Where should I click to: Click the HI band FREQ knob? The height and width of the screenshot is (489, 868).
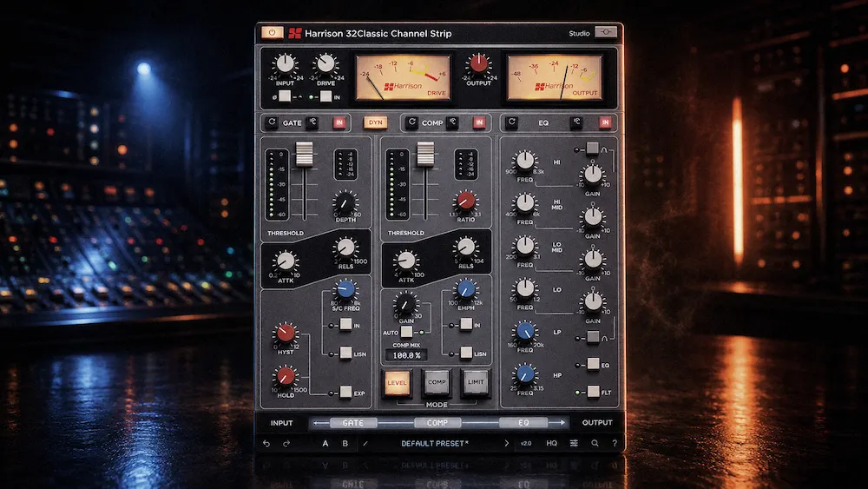(525, 161)
